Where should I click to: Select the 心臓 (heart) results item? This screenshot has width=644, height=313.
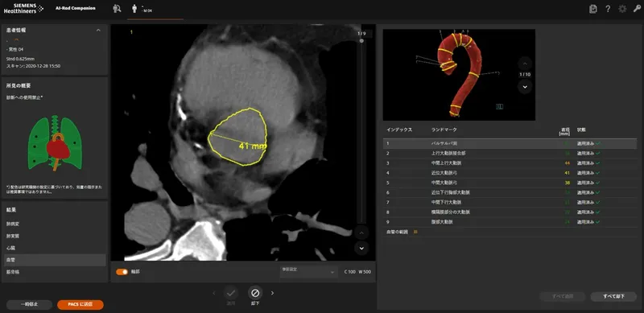tap(54, 248)
